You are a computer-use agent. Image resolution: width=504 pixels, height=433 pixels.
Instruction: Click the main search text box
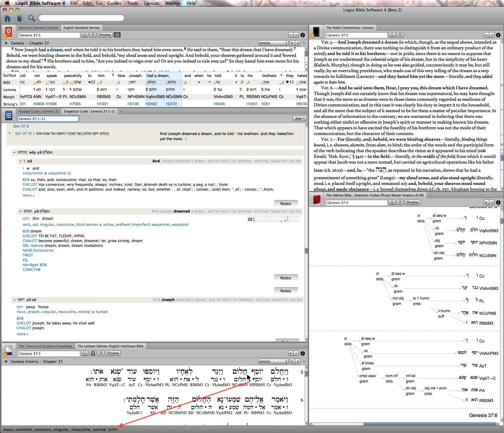click(82, 18)
